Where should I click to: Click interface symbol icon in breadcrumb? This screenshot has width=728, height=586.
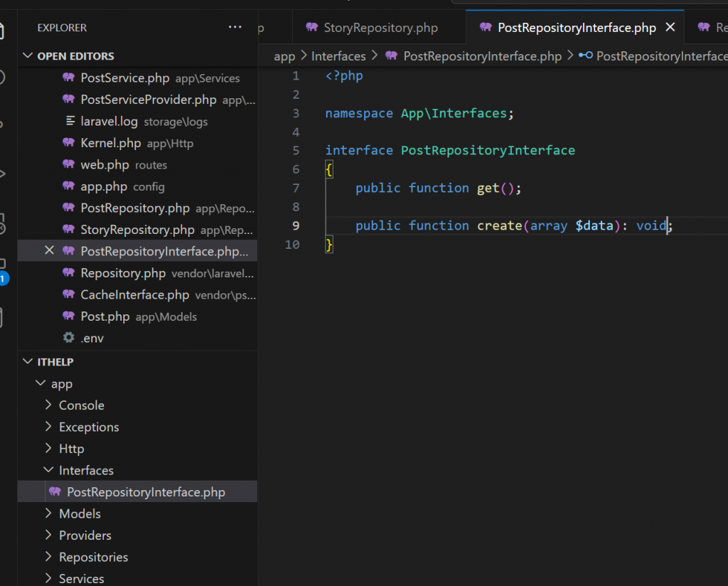(586, 55)
